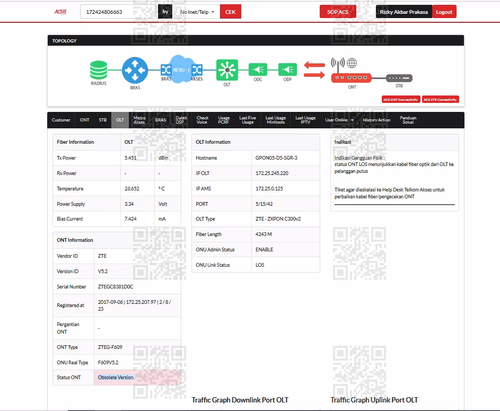500x411 pixels.
Task: Open the History Action tab
Action: point(376,120)
